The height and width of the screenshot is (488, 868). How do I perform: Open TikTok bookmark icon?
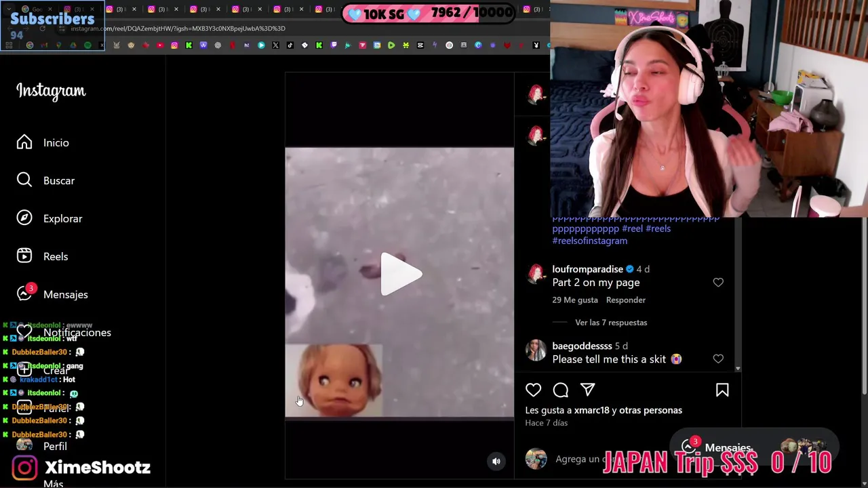290,45
